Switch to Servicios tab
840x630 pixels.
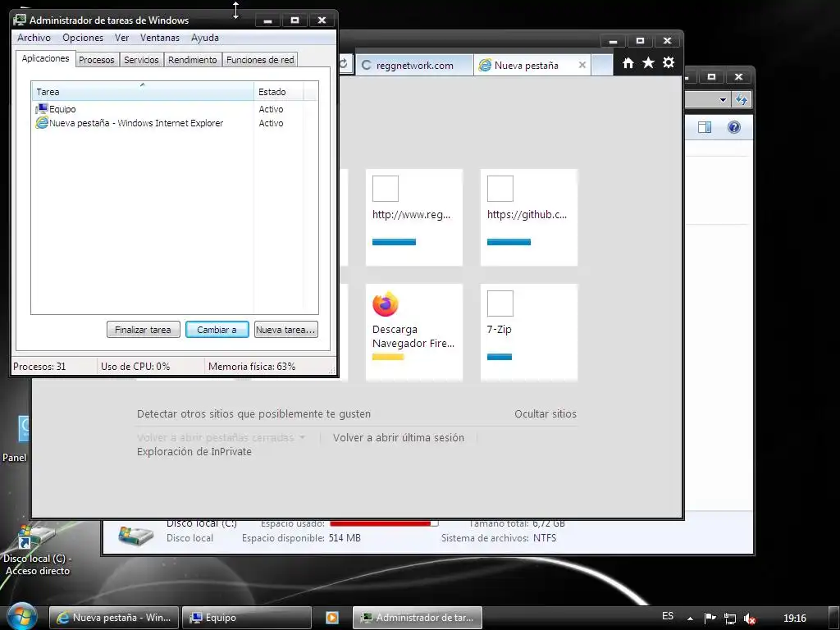pyautogui.click(x=141, y=60)
